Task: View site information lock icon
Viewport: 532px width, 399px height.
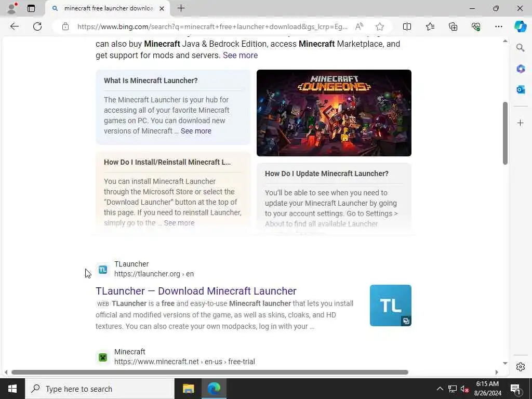Action: tap(65, 26)
